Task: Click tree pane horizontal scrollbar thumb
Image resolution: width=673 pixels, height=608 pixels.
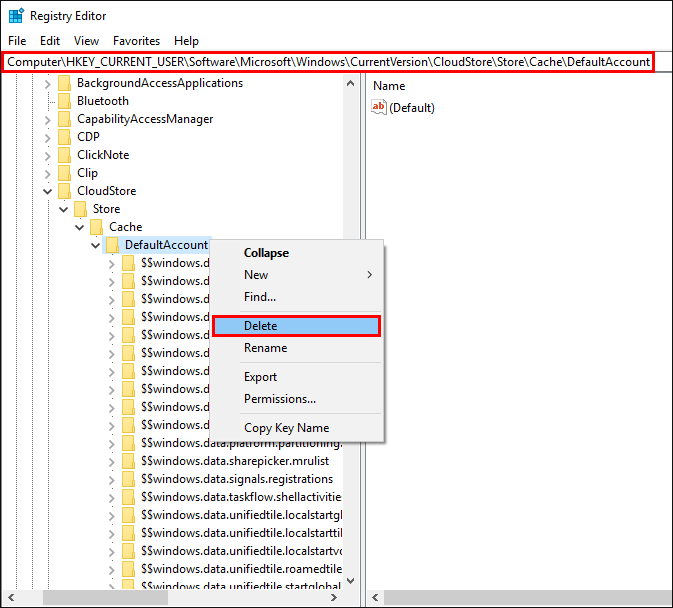Action: pyautogui.click(x=105, y=598)
